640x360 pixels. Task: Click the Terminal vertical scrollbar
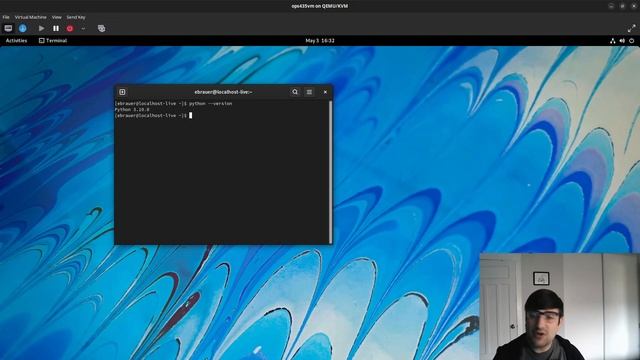tap(330, 171)
